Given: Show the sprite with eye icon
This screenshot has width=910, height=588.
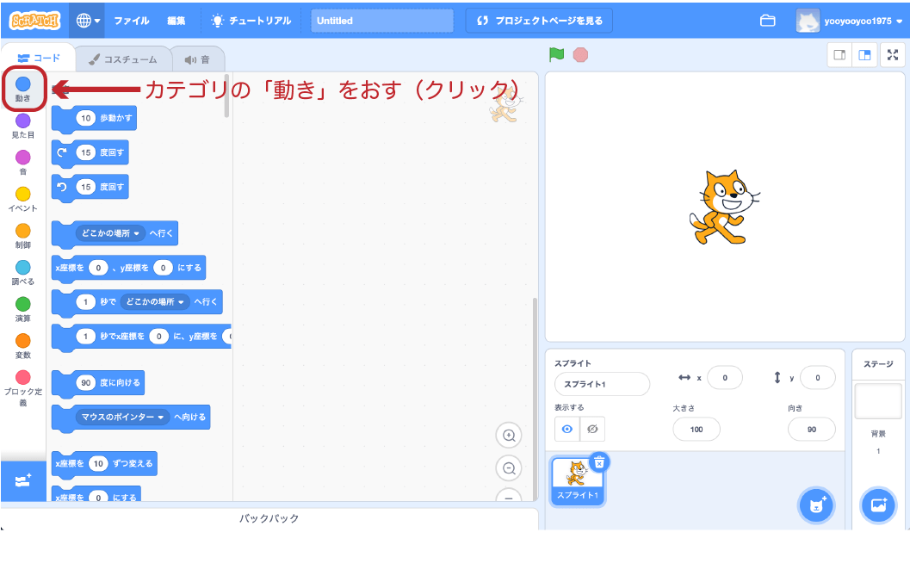Looking at the screenshot, I should click(567, 429).
